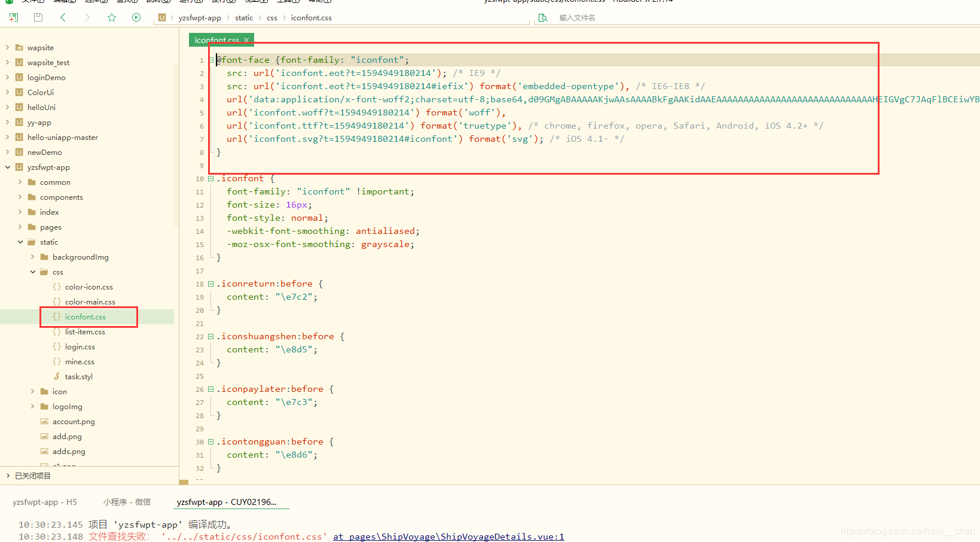The height and width of the screenshot is (542, 980).
Task: Expand the 已关闭项目 section
Action: coord(8,476)
